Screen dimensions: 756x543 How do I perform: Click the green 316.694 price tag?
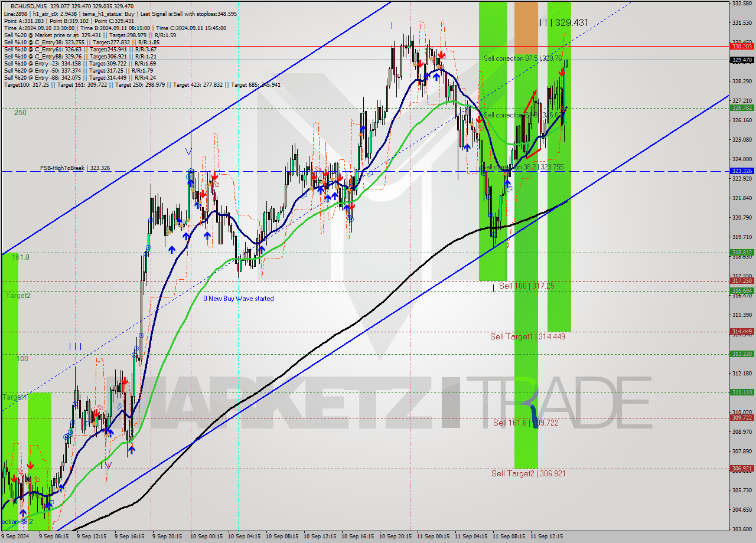pyautogui.click(x=742, y=290)
